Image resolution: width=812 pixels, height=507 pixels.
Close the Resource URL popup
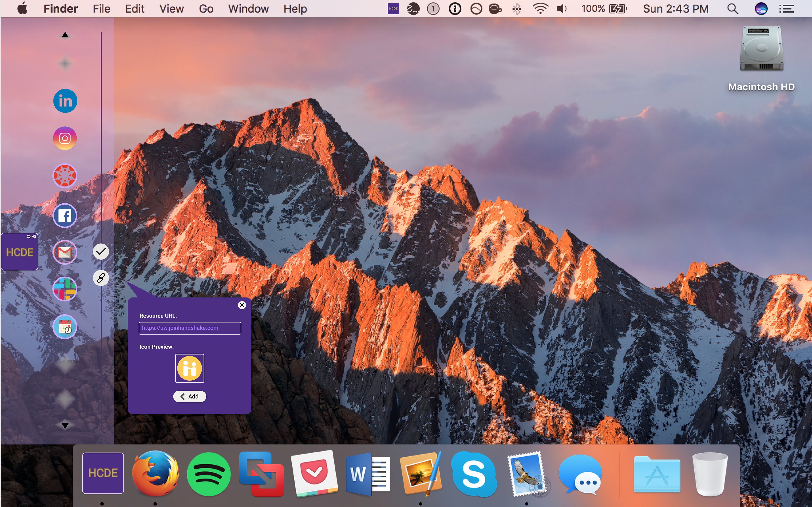click(242, 305)
